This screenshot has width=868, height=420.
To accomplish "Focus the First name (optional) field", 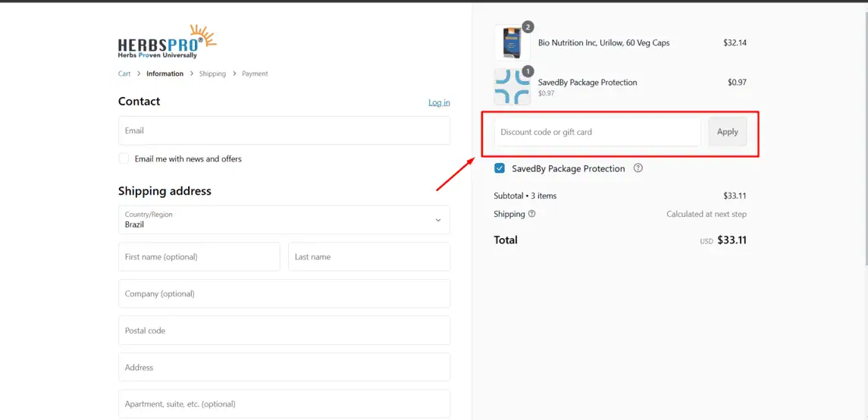I will tap(199, 257).
